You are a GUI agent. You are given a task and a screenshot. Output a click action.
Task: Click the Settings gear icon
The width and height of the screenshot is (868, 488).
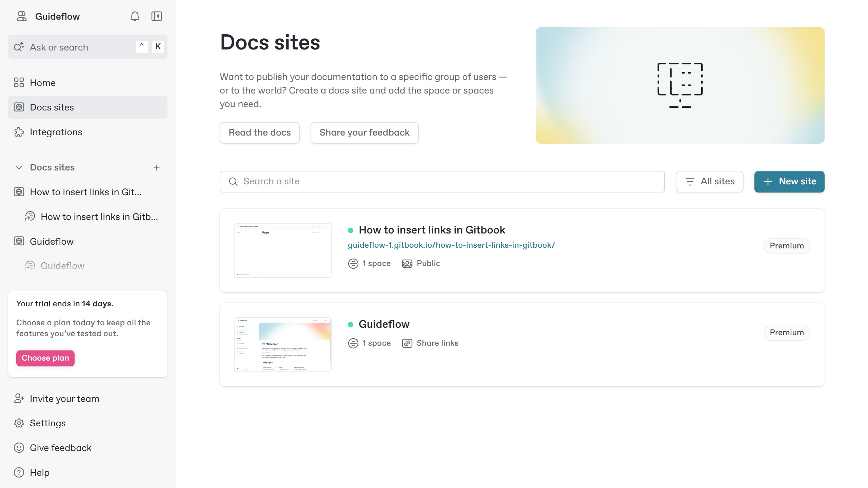coord(19,423)
